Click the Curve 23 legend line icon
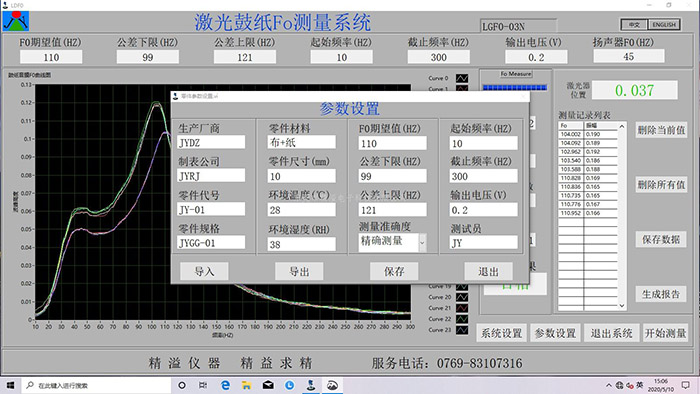Image resolution: width=700 pixels, height=394 pixels. [462, 330]
